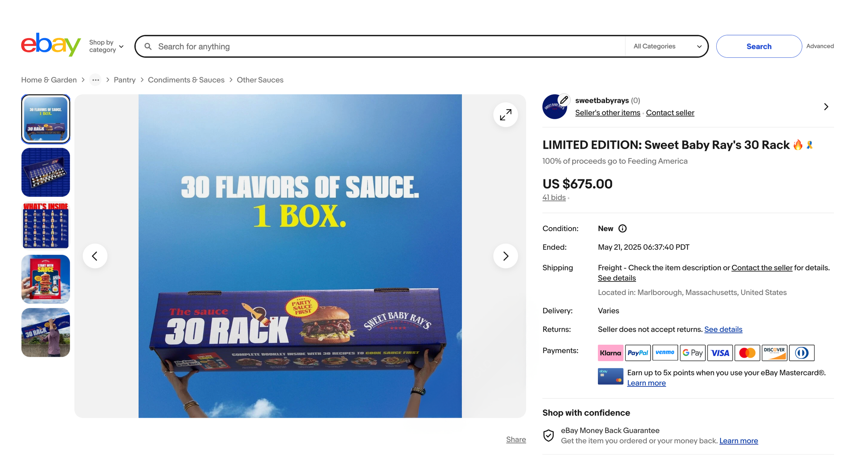Open Condiments & Sauces breadcrumb
868x475 pixels.
click(186, 80)
